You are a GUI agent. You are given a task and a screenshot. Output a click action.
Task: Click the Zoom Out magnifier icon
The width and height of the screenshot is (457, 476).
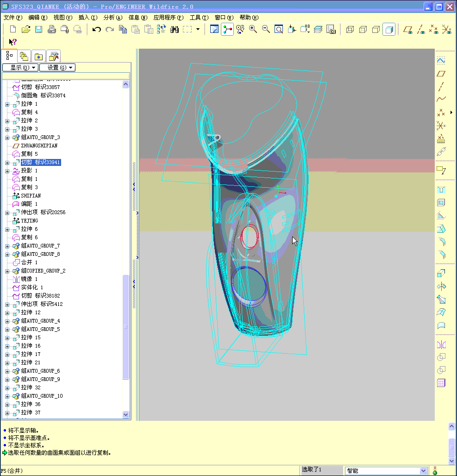point(266,30)
